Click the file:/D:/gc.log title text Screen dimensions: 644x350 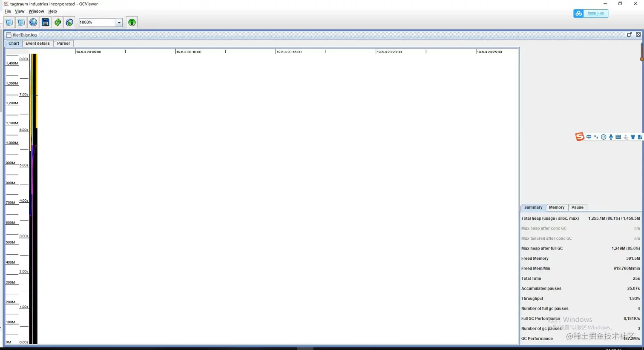[25, 35]
